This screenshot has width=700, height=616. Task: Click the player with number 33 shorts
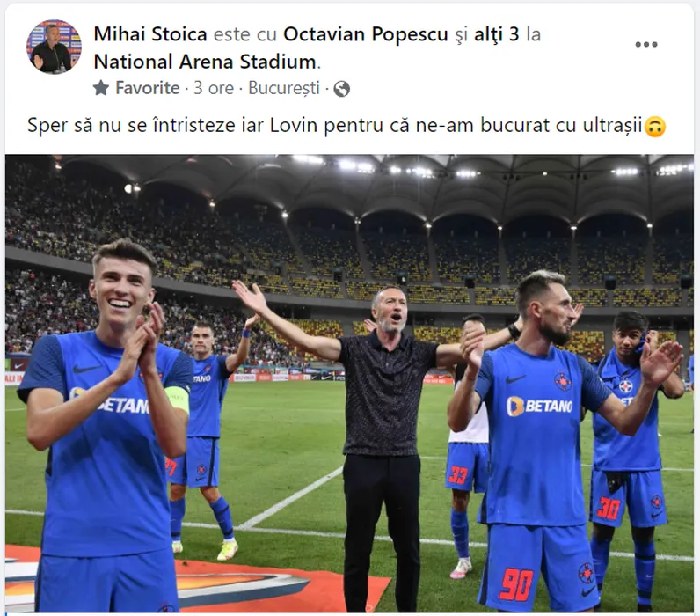pos(466,447)
